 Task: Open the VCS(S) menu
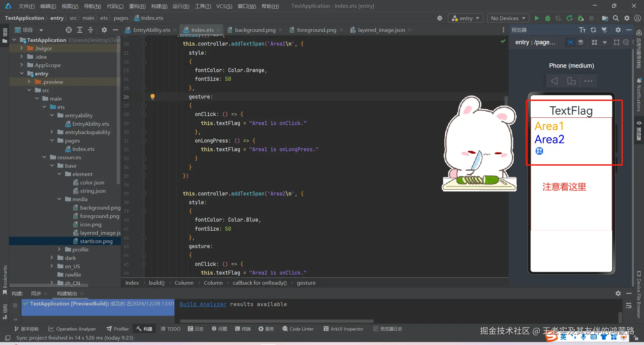224,6
